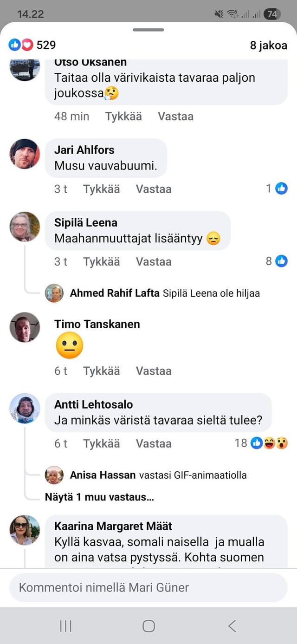297x644 pixels.
Task: Open Ahmed Rahif Lafta's small profile avatar
Action: pyautogui.click(x=54, y=293)
